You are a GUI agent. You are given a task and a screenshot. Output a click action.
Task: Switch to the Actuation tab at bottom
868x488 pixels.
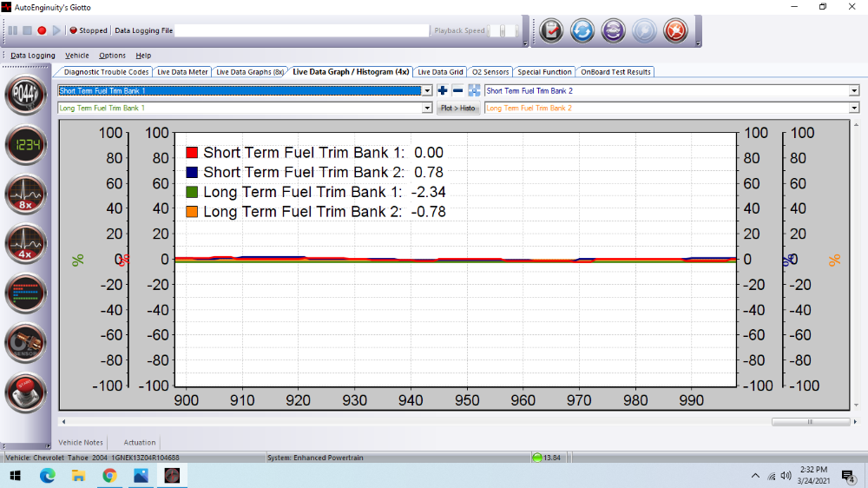pyautogui.click(x=140, y=443)
